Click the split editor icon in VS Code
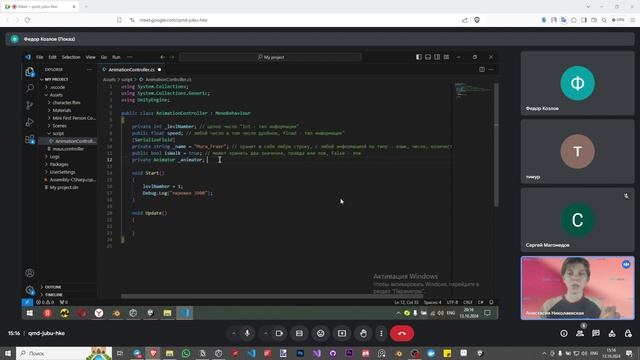 pyautogui.click(x=482, y=69)
